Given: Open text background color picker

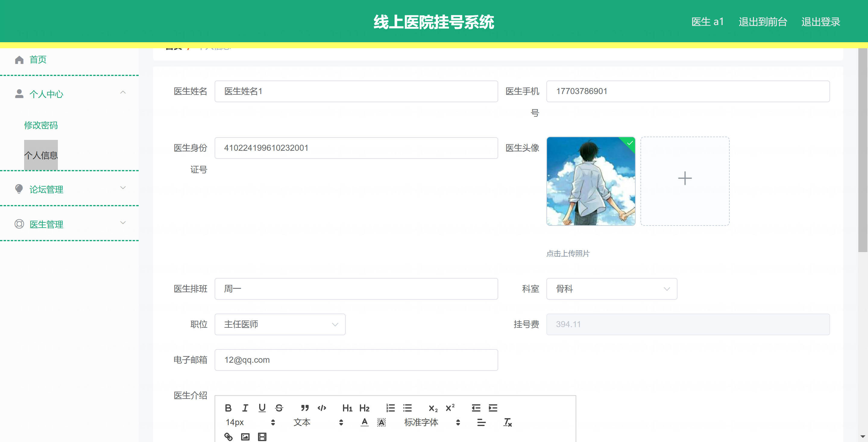Looking at the screenshot, I should (x=382, y=422).
